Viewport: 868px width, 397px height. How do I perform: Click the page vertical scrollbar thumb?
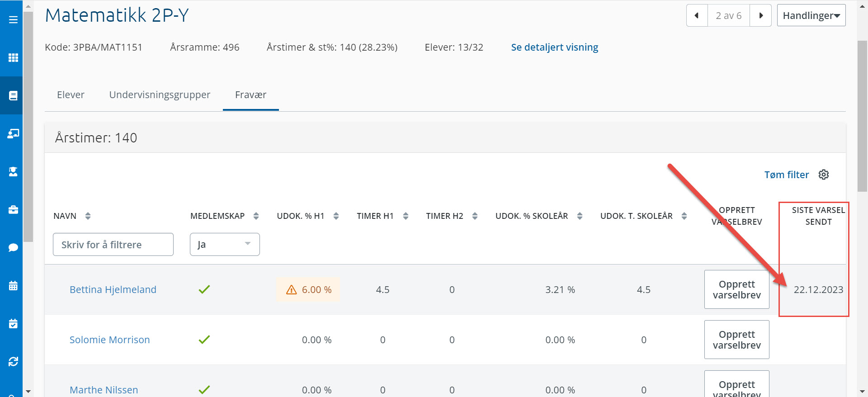pyautogui.click(x=863, y=116)
